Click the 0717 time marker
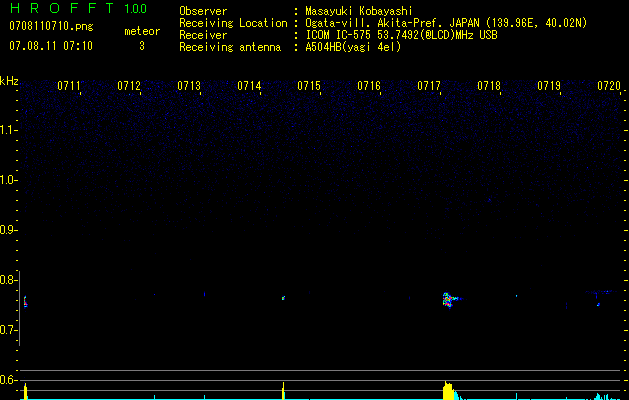The width and height of the screenshot is (629, 400). pyautogui.click(x=429, y=85)
